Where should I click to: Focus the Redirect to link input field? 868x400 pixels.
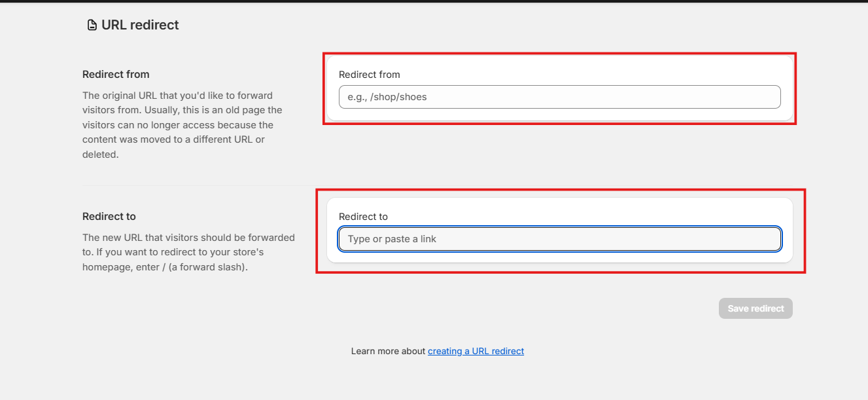559,239
